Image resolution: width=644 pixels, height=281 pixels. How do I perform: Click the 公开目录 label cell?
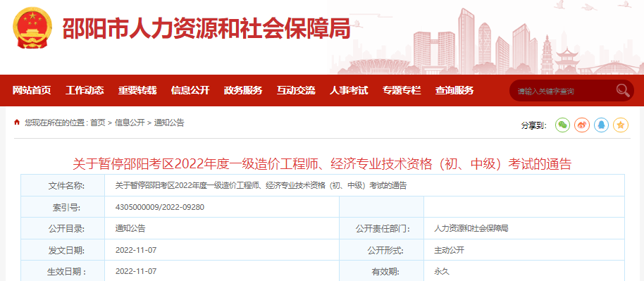[x=63, y=228]
